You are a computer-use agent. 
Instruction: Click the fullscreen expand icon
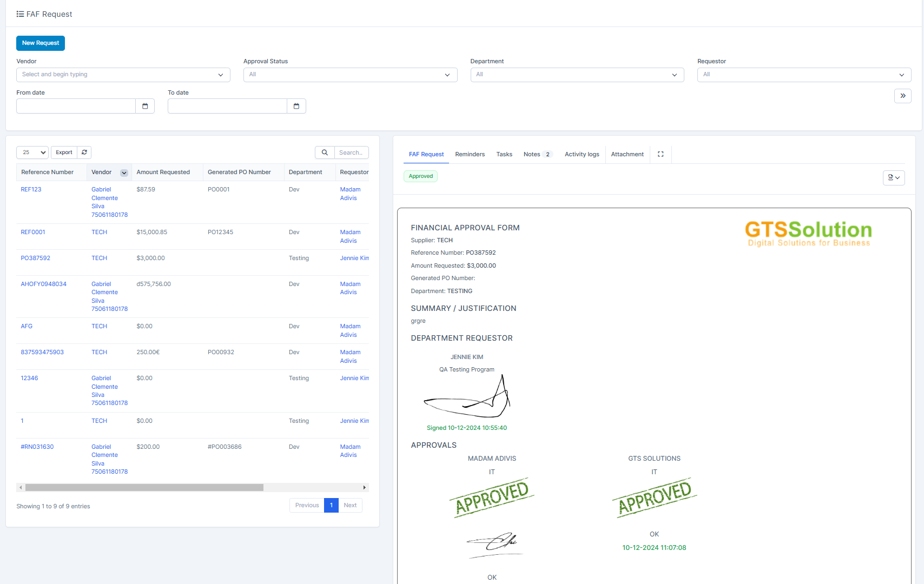661,154
